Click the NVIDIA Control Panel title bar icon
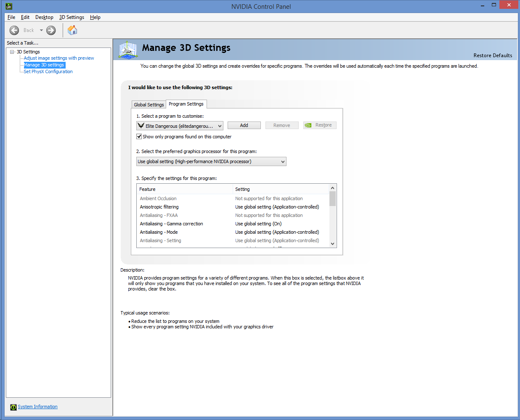Image resolution: width=520 pixels, height=420 pixels. [x=9, y=6]
